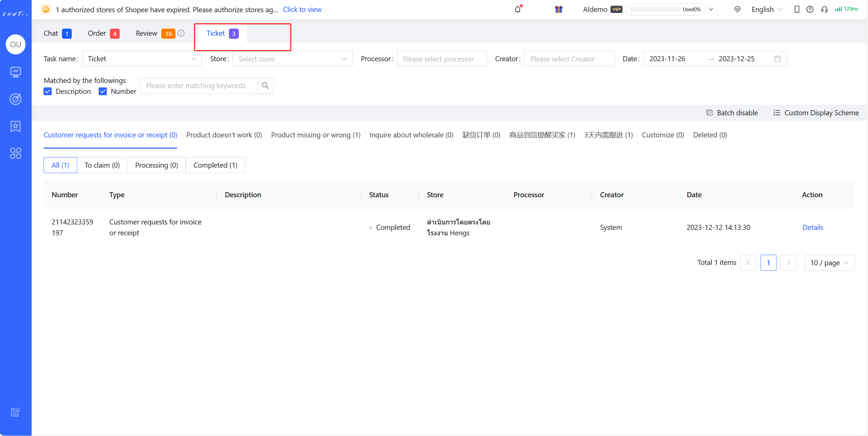Click the yellow alert bell icon
This screenshot has height=436, width=868.
point(46,10)
